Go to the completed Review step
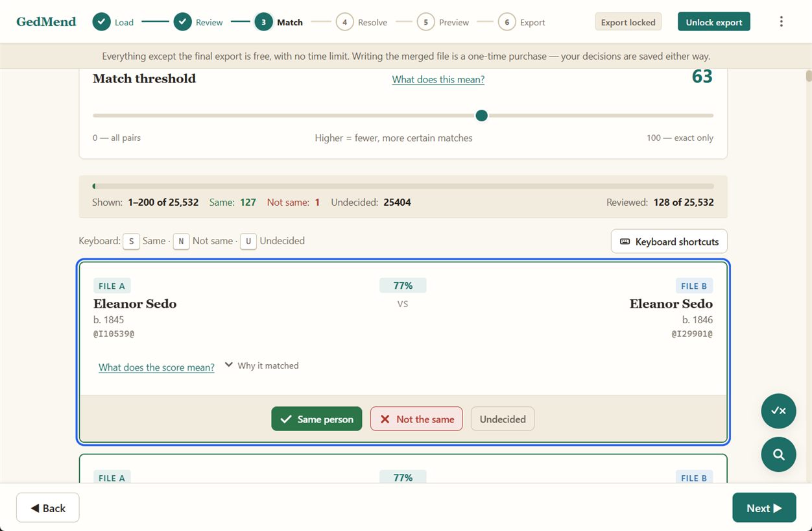 (x=198, y=22)
